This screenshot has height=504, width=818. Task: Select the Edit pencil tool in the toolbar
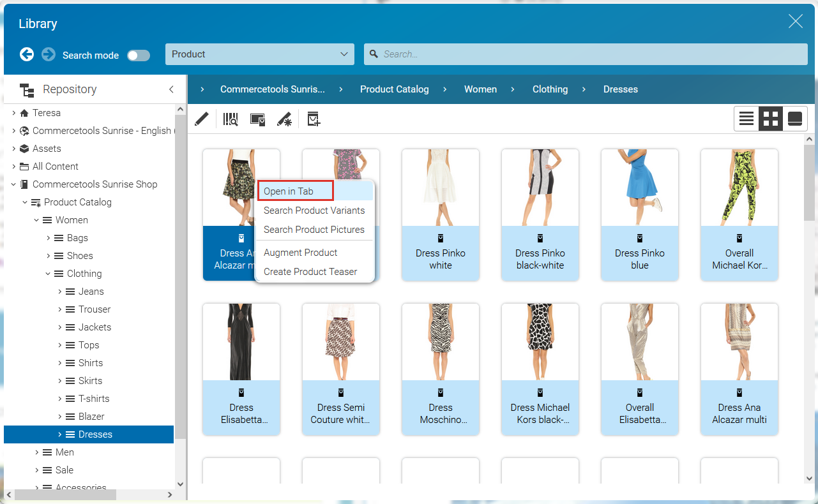tap(201, 119)
